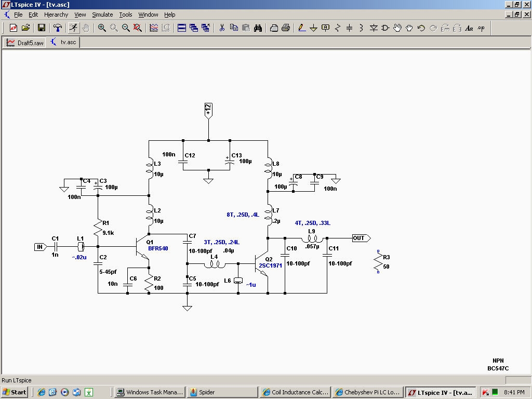This screenshot has height=399, width=532.
Task: Select the Resistor component tool
Action: point(338,28)
